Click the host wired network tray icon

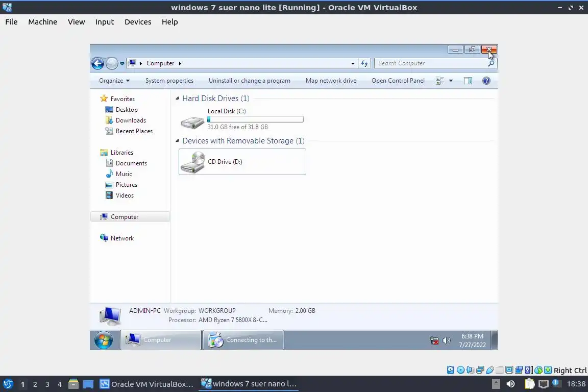pyautogui.click(x=544, y=384)
